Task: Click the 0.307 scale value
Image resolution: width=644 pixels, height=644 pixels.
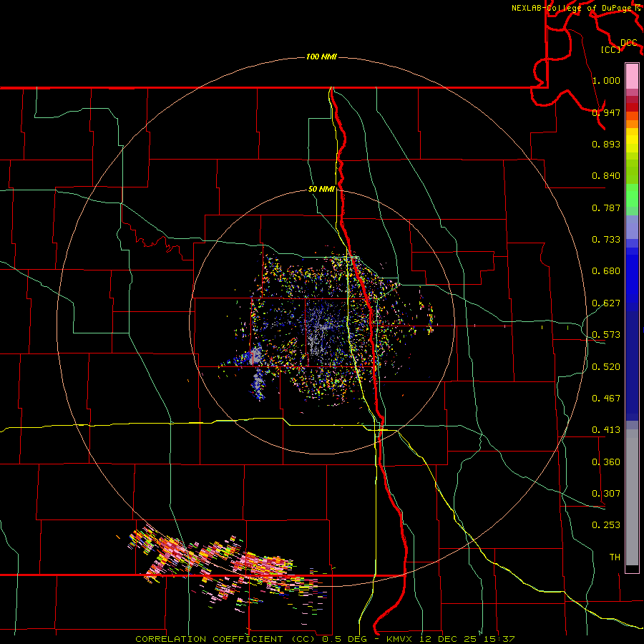Action: pos(606,494)
